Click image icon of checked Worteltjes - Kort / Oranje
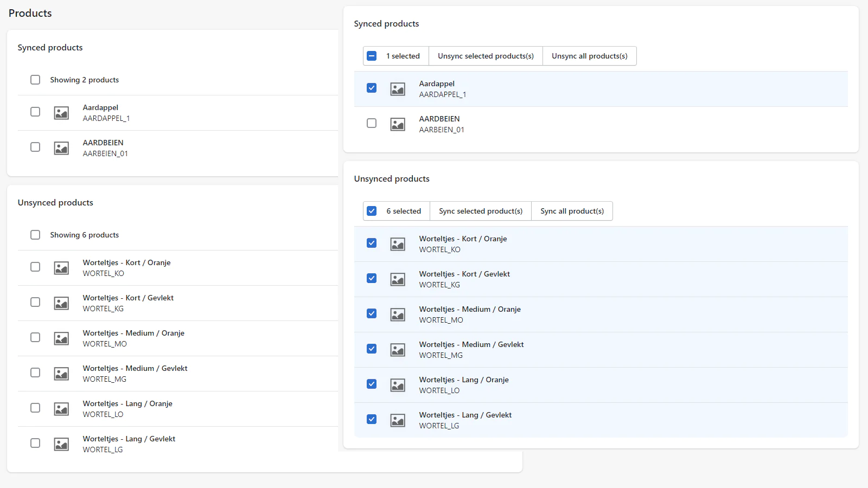Screen dimensions: 868x488 398,244
